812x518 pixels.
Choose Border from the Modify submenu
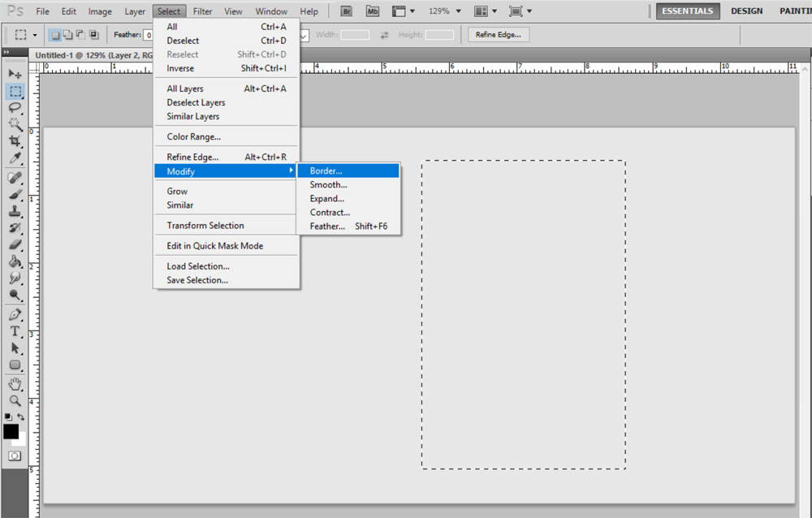326,171
